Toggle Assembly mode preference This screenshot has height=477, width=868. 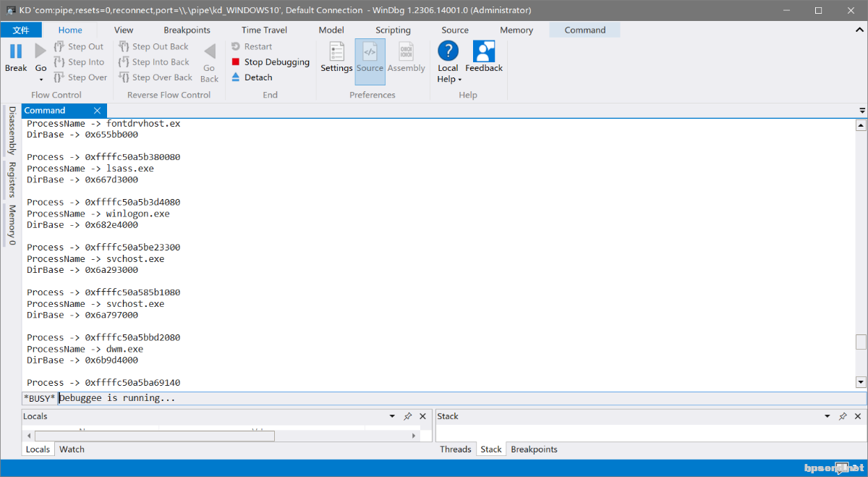coord(407,57)
